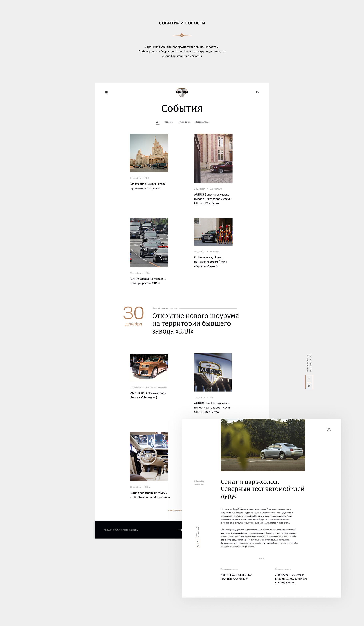The height and width of the screenshot is (626, 364).
Task: Select the Все filter tab
Action: coord(158,122)
